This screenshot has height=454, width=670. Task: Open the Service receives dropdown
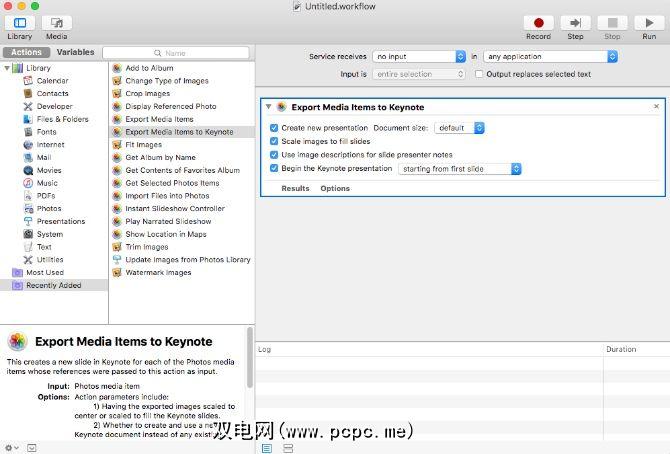(419, 56)
